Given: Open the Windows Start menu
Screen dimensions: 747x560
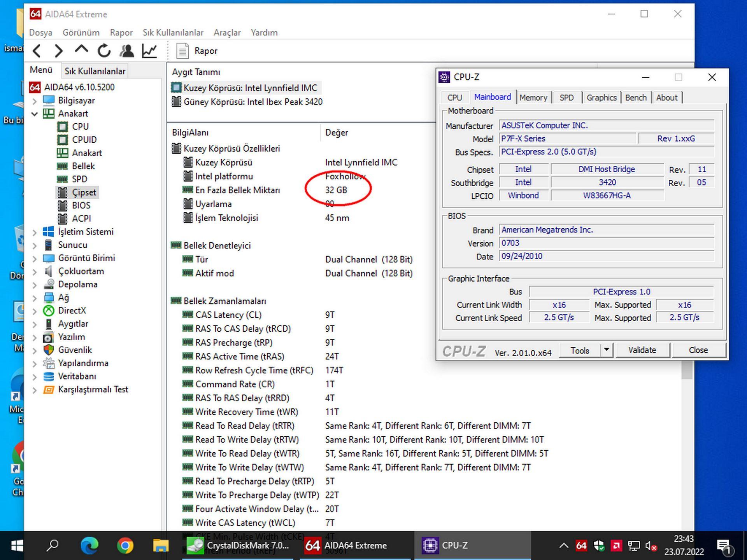Looking at the screenshot, I should pos(17,546).
